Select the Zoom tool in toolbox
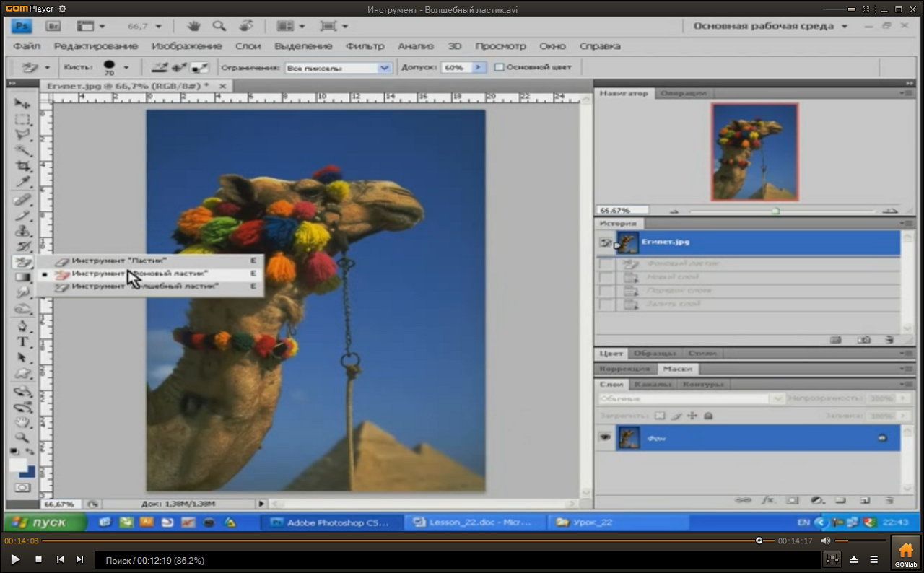The width and height of the screenshot is (924, 573). [x=22, y=437]
